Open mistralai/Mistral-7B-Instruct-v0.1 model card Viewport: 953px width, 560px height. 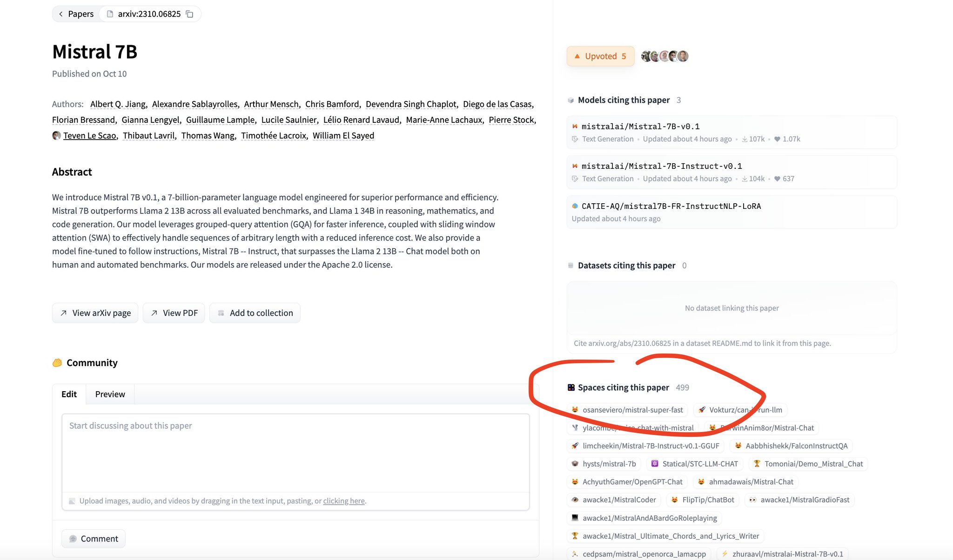pyautogui.click(x=732, y=172)
